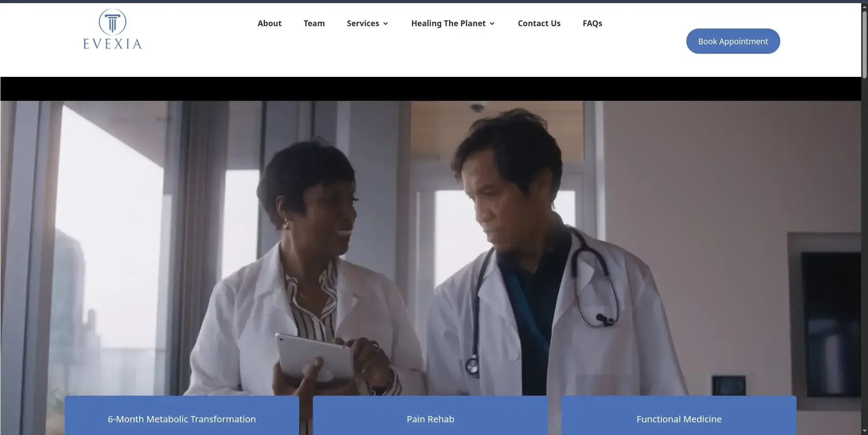
Task: Expand the Services dropdown chevron
Action: 386,24
